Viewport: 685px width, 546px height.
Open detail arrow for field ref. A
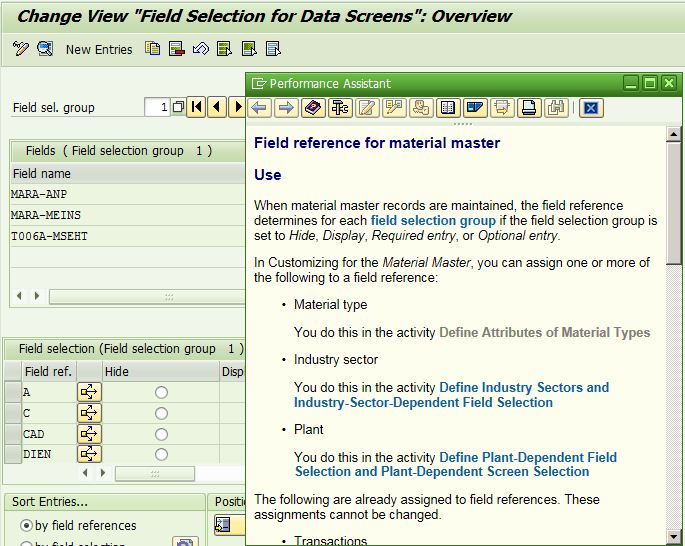point(90,392)
